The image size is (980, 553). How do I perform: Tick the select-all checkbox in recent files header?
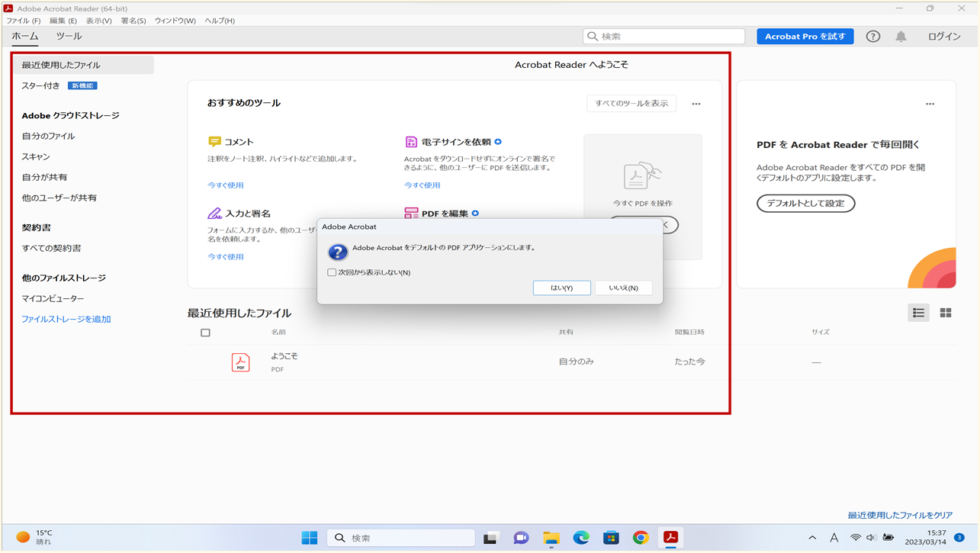click(x=205, y=333)
